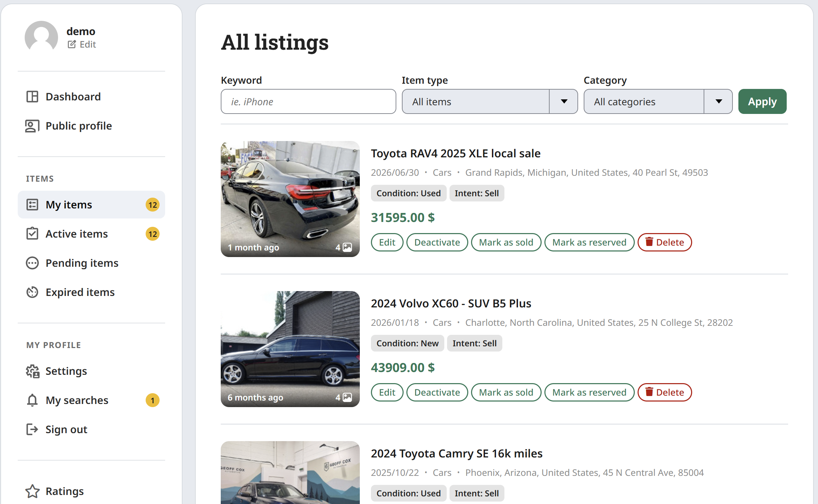818x504 pixels.
Task: Mark the Volvo XC60 as reserved
Action: pyautogui.click(x=589, y=392)
